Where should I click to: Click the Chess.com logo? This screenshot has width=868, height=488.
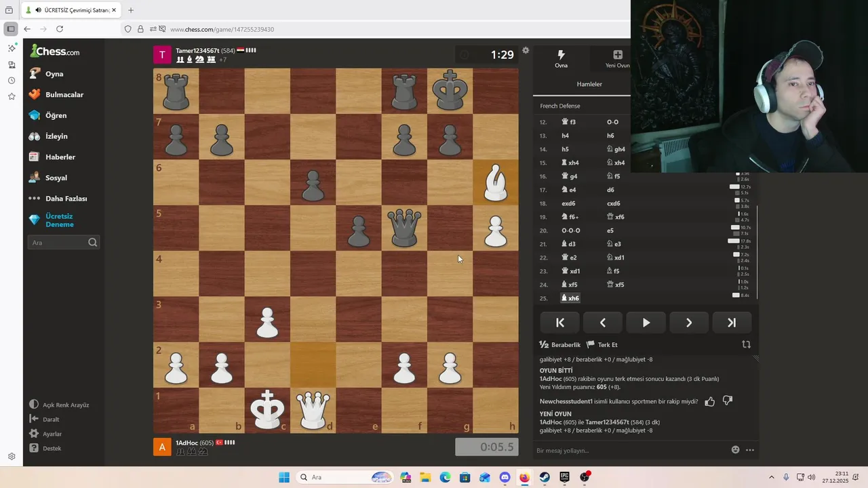point(55,52)
